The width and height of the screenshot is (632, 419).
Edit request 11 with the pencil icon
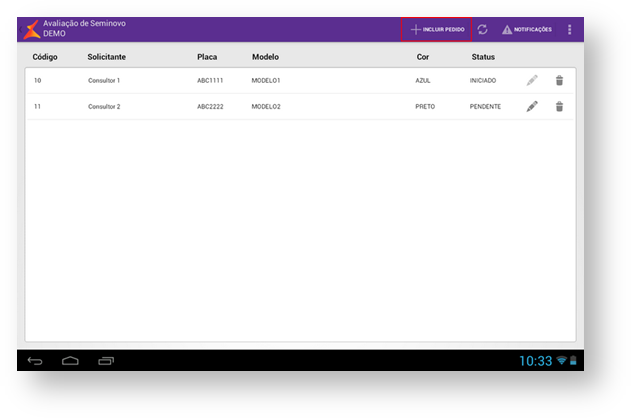pyautogui.click(x=532, y=106)
